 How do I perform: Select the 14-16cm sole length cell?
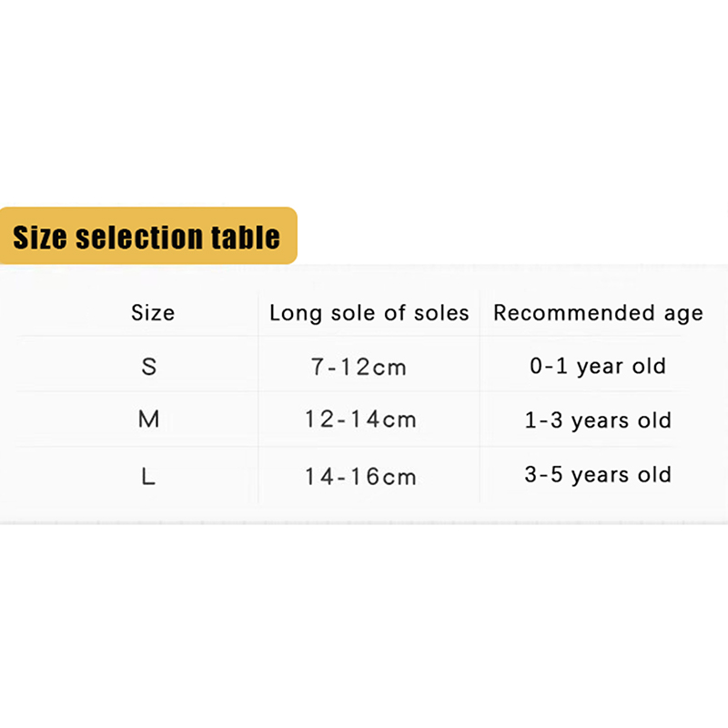tap(360, 476)
